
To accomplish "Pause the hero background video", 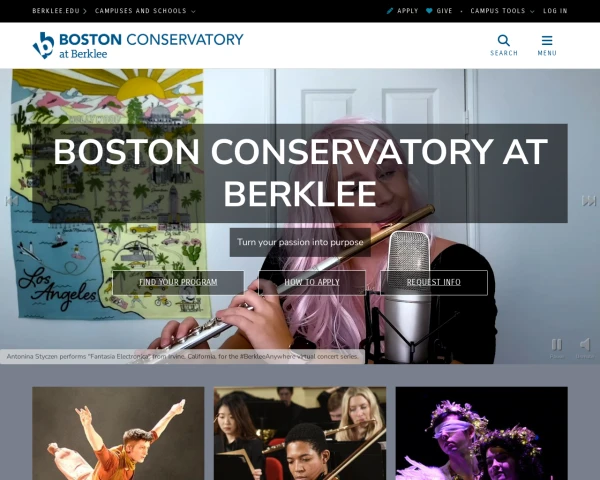I will coord(556,345).
